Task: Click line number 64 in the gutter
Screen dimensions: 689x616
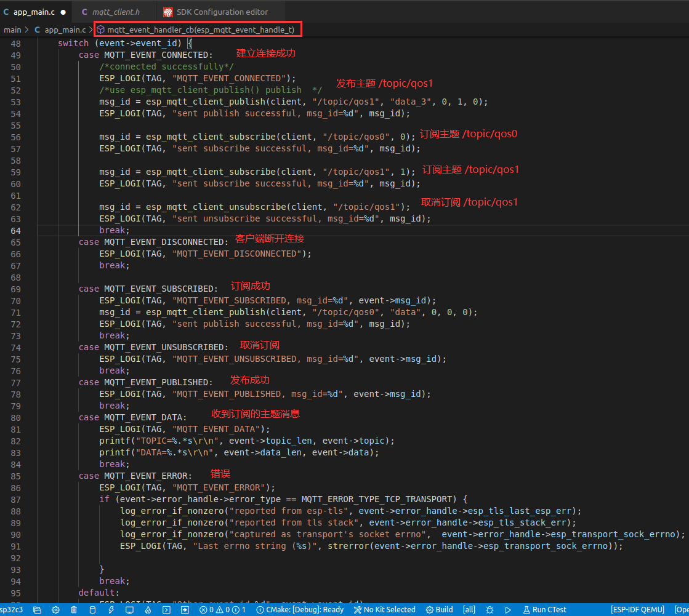Action: (x=16, y=231)
